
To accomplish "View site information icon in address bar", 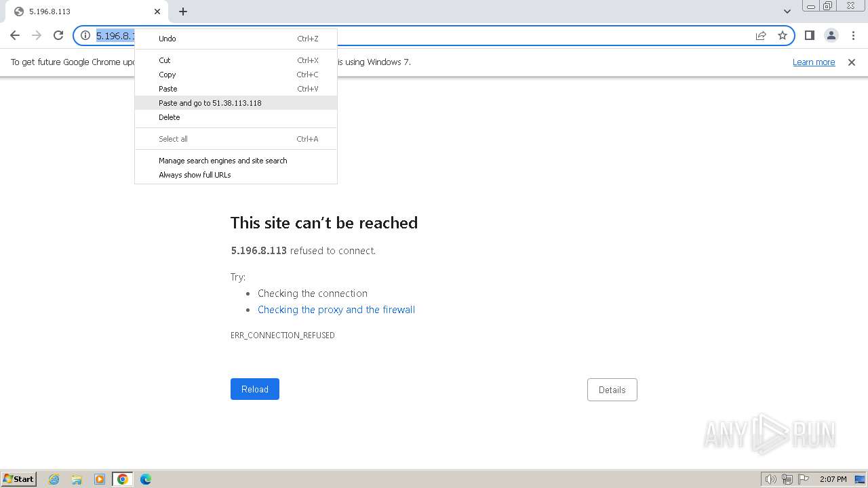I will tap(85, 35).
